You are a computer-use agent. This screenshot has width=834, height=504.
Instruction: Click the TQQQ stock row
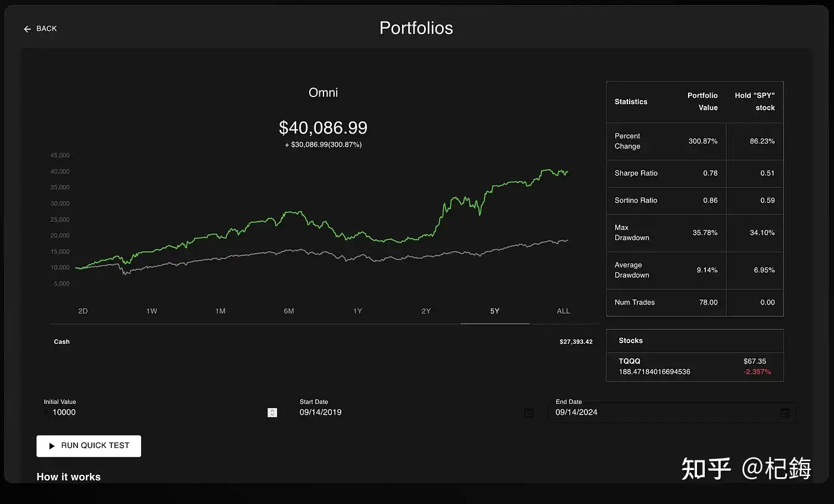[695, 366]
